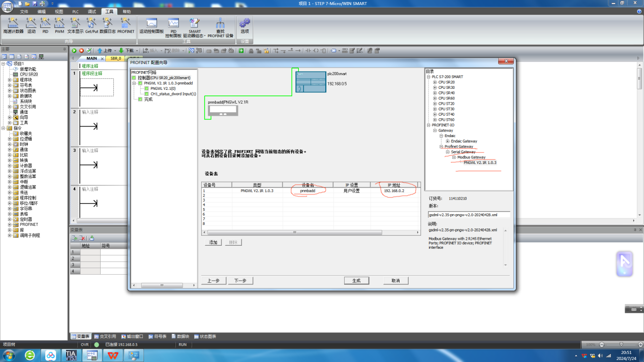The width and height of the screenshot is (644, 362).
Task: Click Find PROFINET devices (查找PROFINET设备)
Action: pyautogui.click(x=220, y=27)
